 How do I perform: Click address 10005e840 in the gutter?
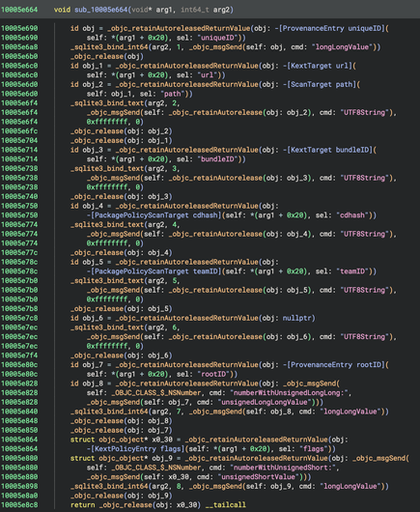19,412
